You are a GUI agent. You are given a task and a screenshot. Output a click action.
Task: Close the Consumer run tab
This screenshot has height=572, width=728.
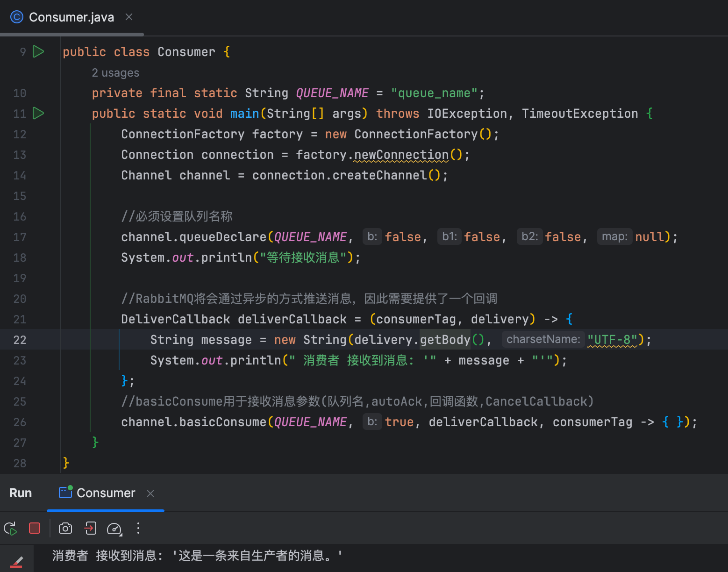tap(150, 493)
